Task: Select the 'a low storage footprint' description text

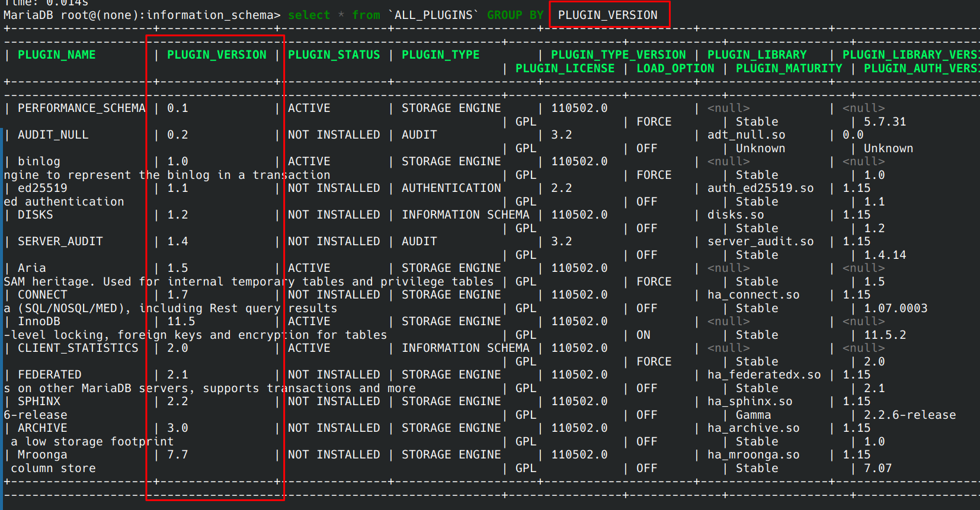Action: (x=92, y=442)
